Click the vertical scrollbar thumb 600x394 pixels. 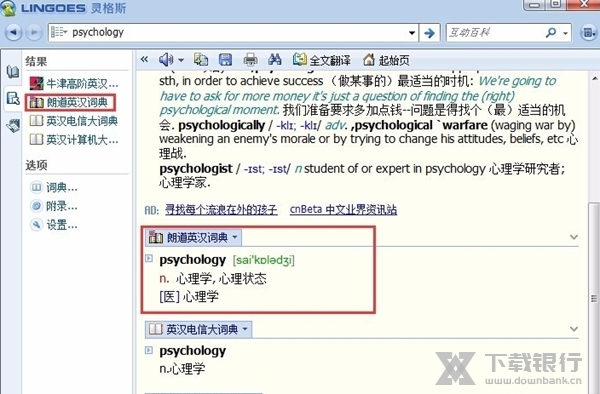coord(594,298)
